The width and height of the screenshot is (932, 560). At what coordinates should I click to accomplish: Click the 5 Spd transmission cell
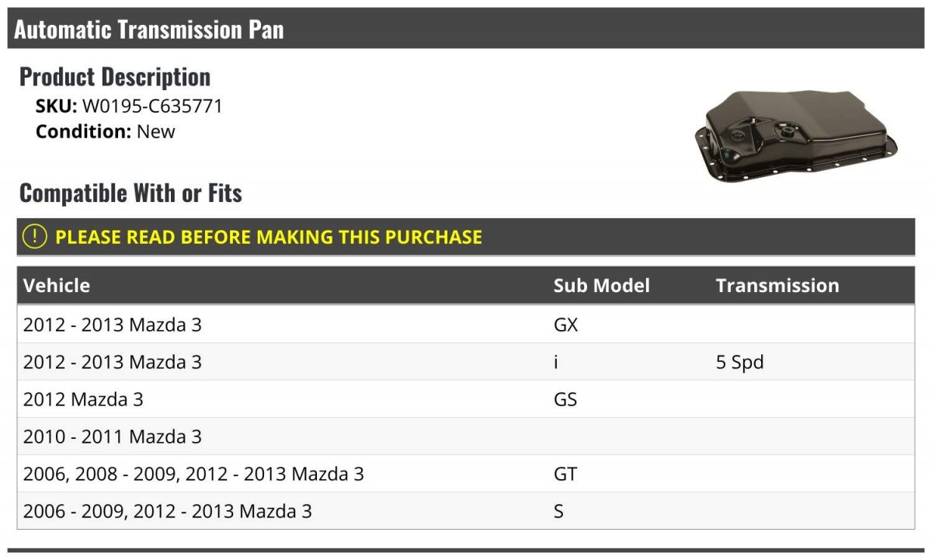[x=739, y=362]
